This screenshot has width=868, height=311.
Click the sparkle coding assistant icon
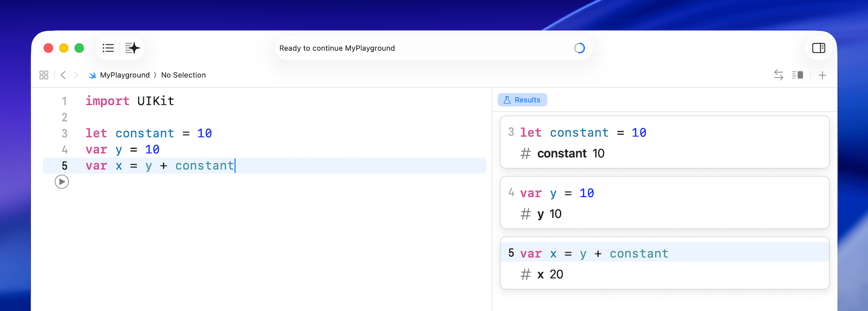click(x=132, y=48)
